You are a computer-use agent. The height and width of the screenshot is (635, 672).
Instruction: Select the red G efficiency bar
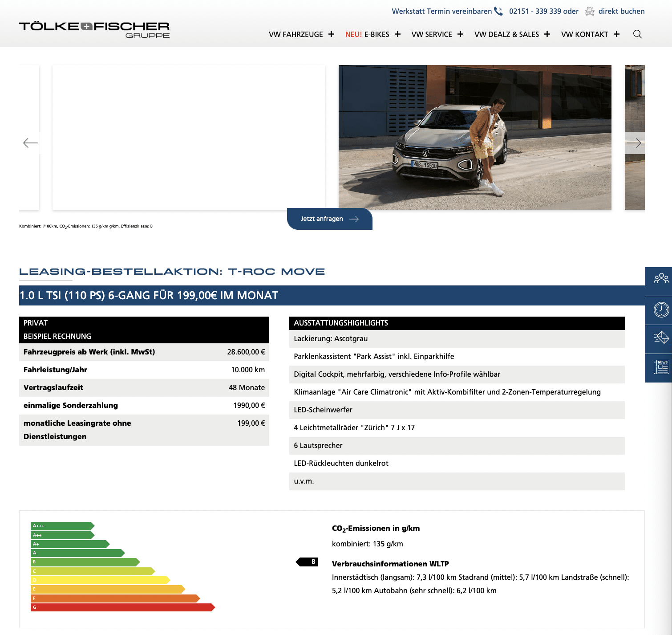(123, 607)
